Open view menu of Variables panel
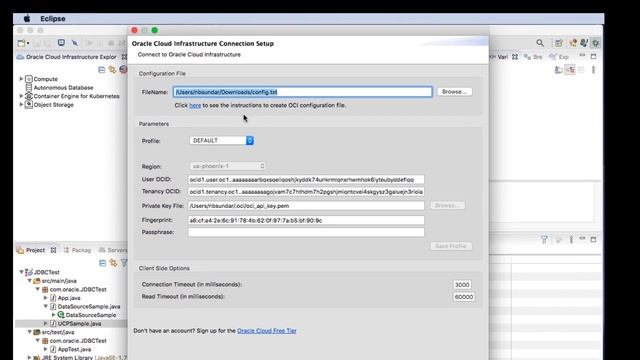This screenshot has width=640, height=360. pyautogui.click(x=593, y=70)
